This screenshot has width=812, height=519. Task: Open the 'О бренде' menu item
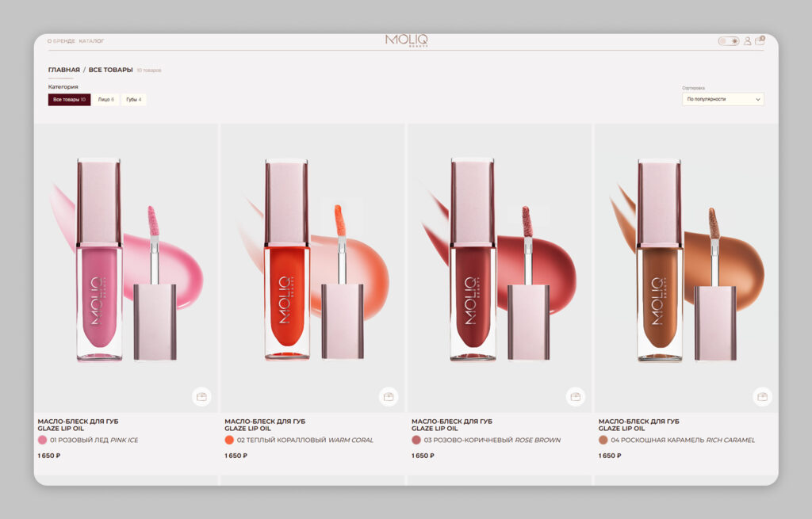coord(61,41)
